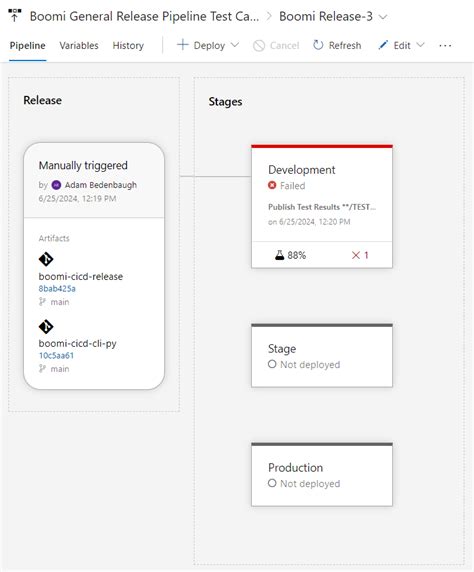Click the git icon above boomi-cicd-cli-py
Viewport: 474px width, 572px height.
46,326
